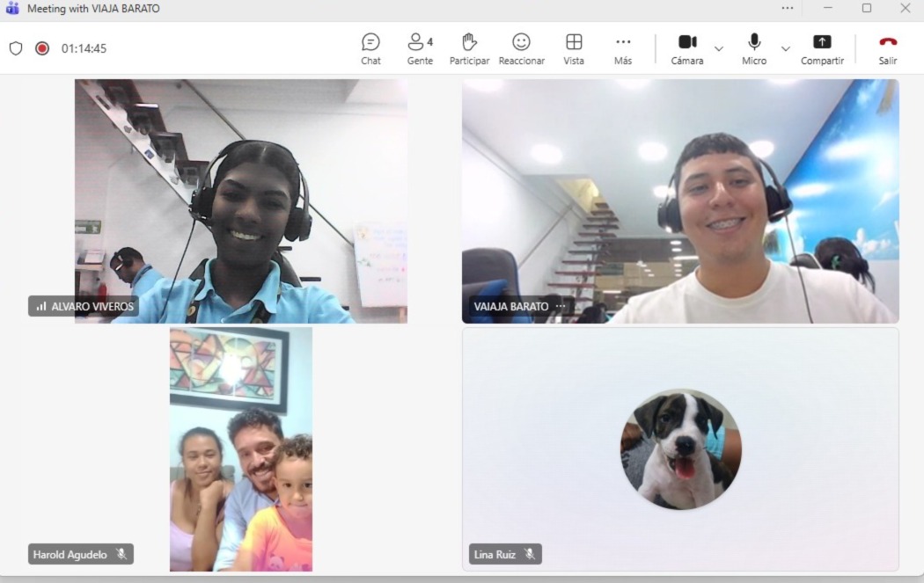Select ALVARO VIVEROS video tile
Image resolution: width=924 pixels, height=583 pixels.
(x=240, y=200)
